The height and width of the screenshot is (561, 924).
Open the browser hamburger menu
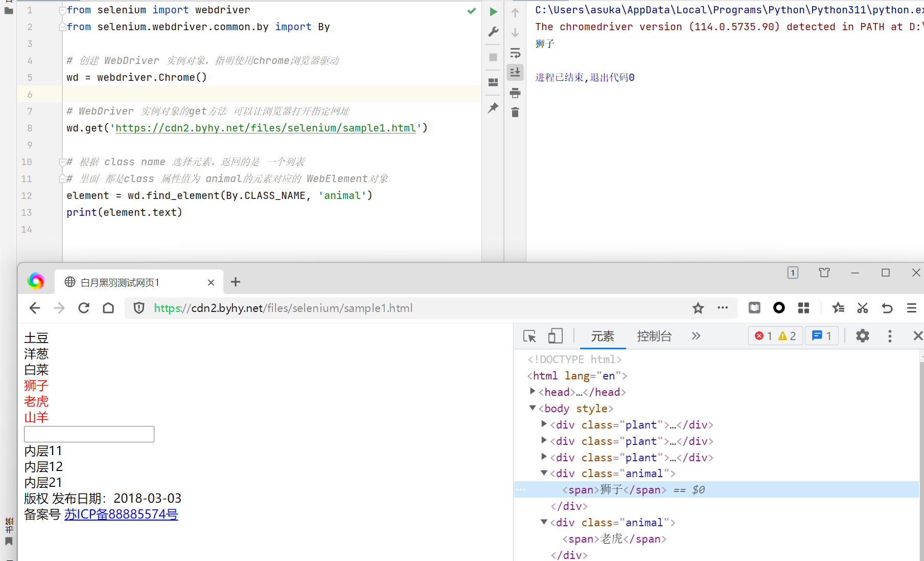pyautogui.click(x=912, y=308)
